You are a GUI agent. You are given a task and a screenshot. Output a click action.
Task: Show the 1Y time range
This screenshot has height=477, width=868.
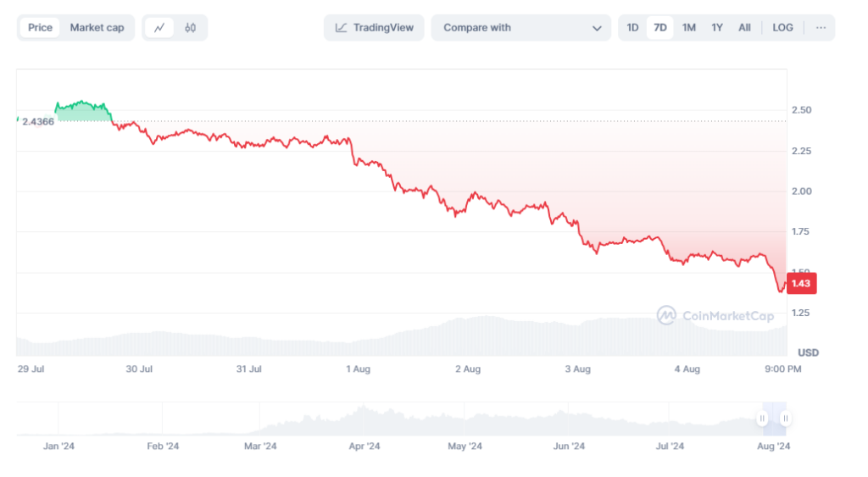pos(717,28)
